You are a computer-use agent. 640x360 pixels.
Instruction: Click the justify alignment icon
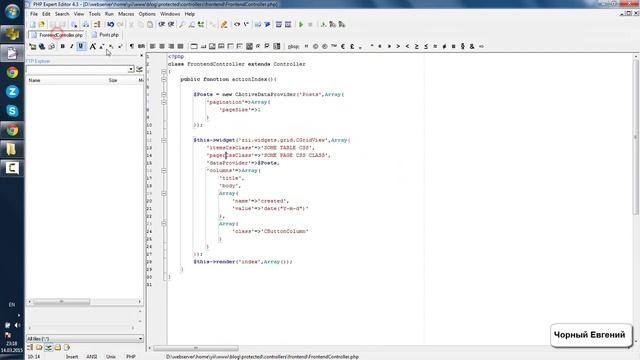[x=180, y=47]
